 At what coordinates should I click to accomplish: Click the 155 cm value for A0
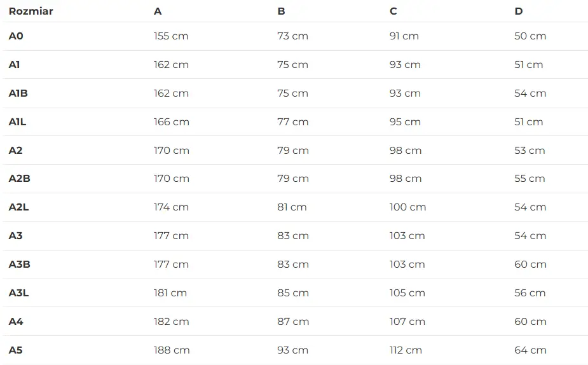coord(171,36)
